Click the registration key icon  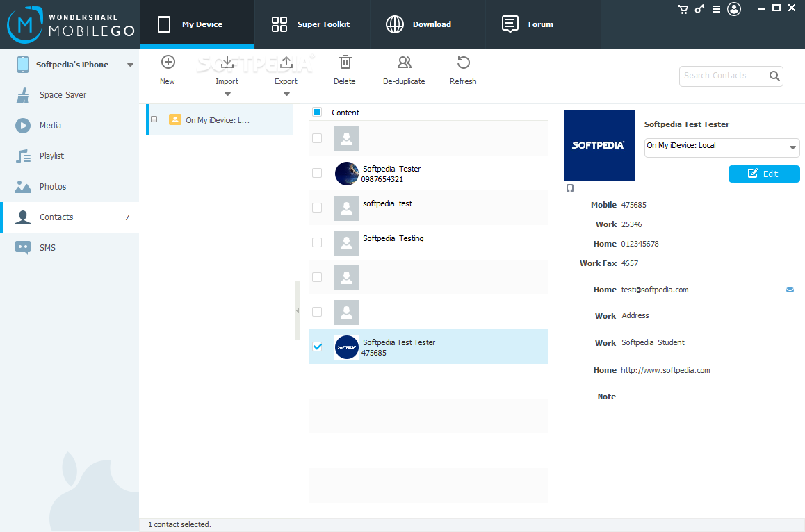click(699, 9)
